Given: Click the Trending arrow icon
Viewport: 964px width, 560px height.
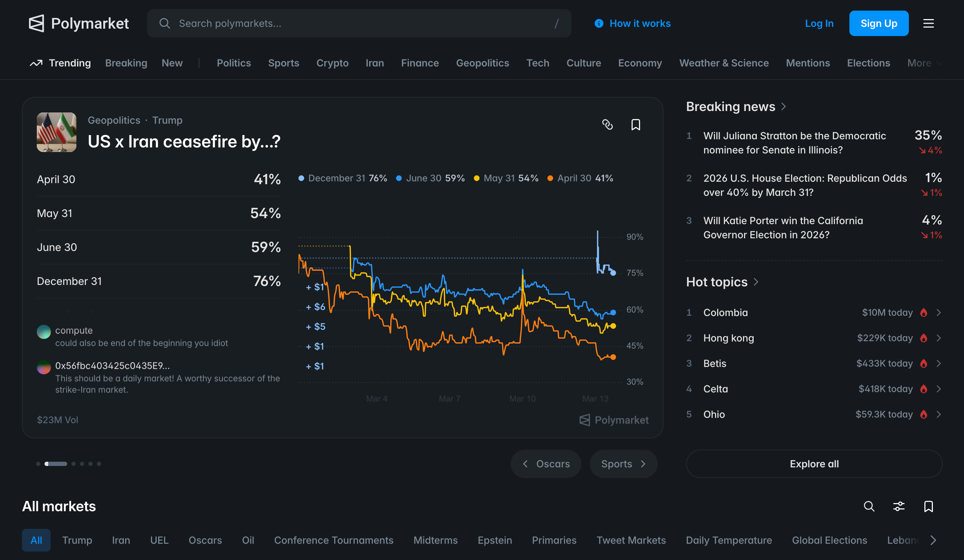Looking at the screenshot, I should click(x=36, y=63).
